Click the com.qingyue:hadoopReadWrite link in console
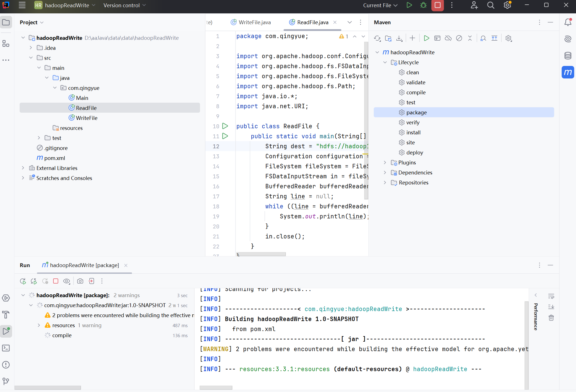This screenshot has width=576, height=392. [x=353, y=309]
